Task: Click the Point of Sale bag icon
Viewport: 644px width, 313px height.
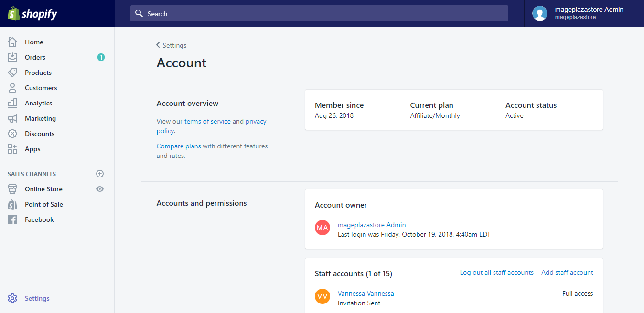Action: pos(12,204)
